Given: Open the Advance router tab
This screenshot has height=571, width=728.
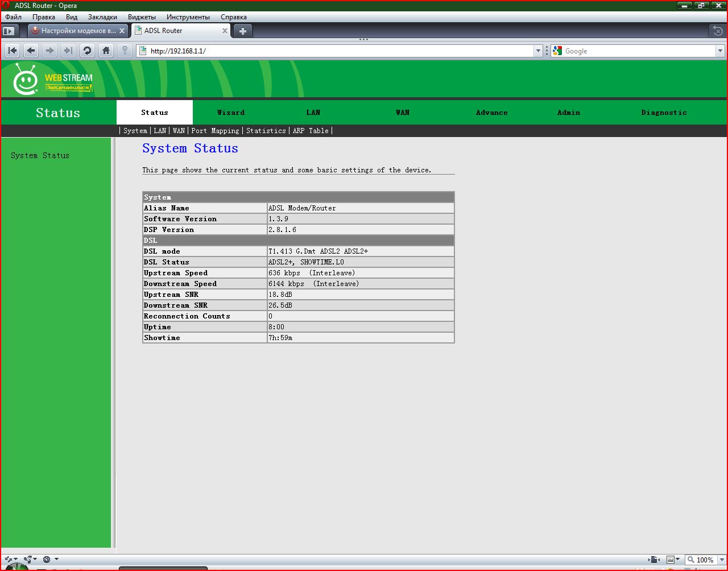Looking at the screenshot, I should coord(492,113).
